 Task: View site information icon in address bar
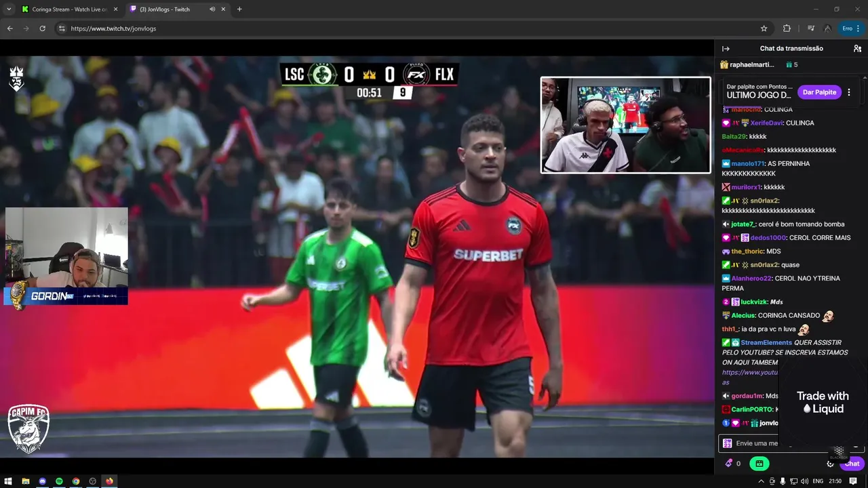point(62,28)
